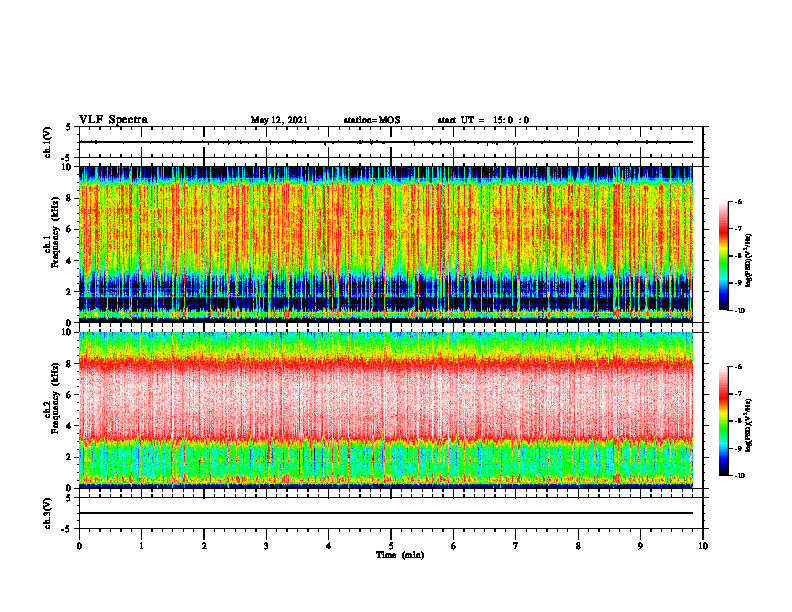Click the log(PSD) label beside ch.2 color bar
This screenshot has height=612, width=792.
[x=749, y=425]
